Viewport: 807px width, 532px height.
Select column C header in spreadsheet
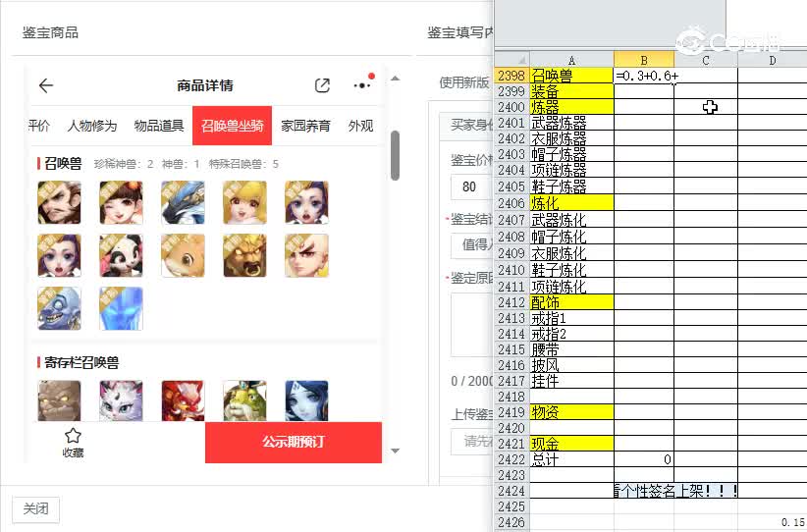pos(706,60)
